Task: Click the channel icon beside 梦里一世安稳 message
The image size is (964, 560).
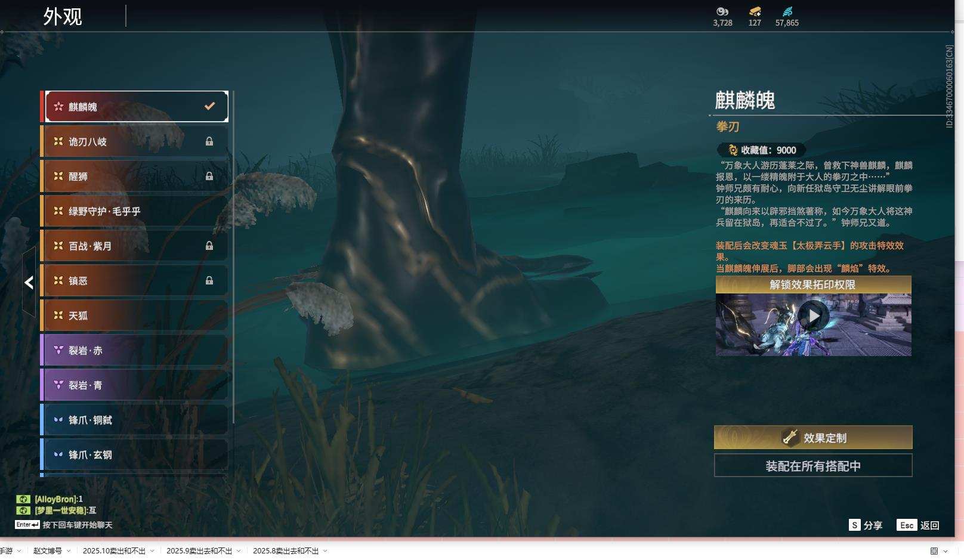Action: (x=23, y=511)
